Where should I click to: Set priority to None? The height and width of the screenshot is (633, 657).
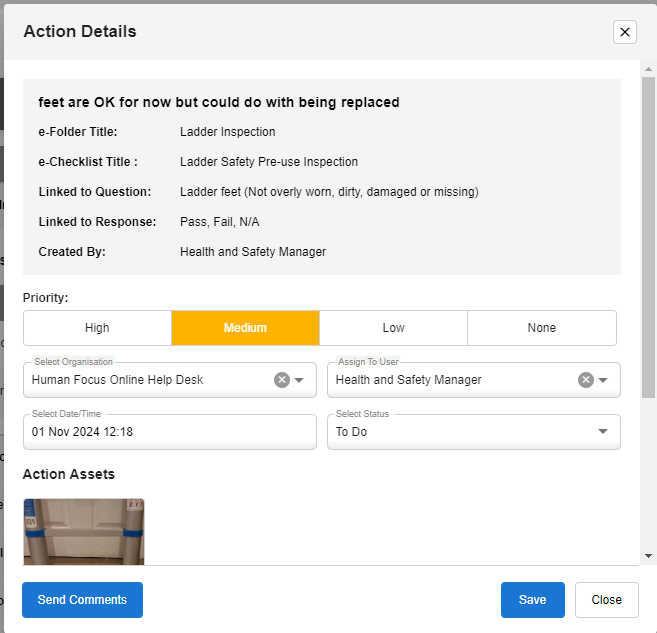coord(541,328)
